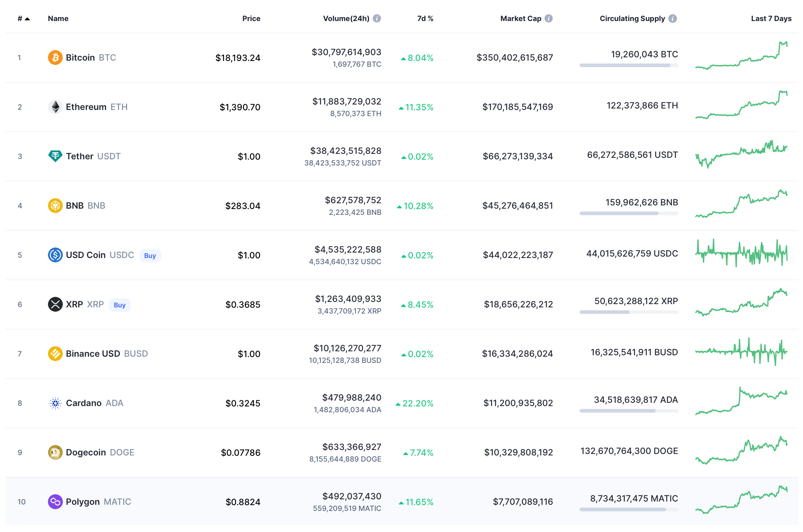Sort by Market Cap column header
The image size is (803, 532).
click(x=521, y=19)
